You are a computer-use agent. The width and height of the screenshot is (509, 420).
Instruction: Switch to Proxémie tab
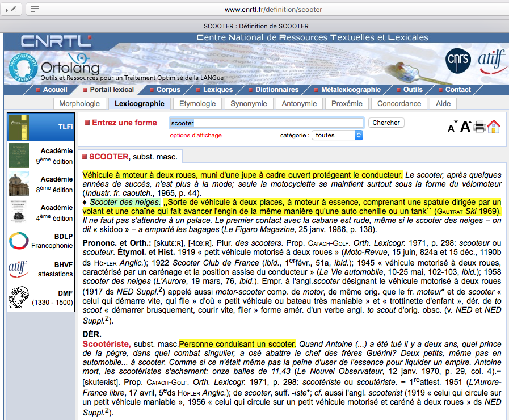[347, 103]
